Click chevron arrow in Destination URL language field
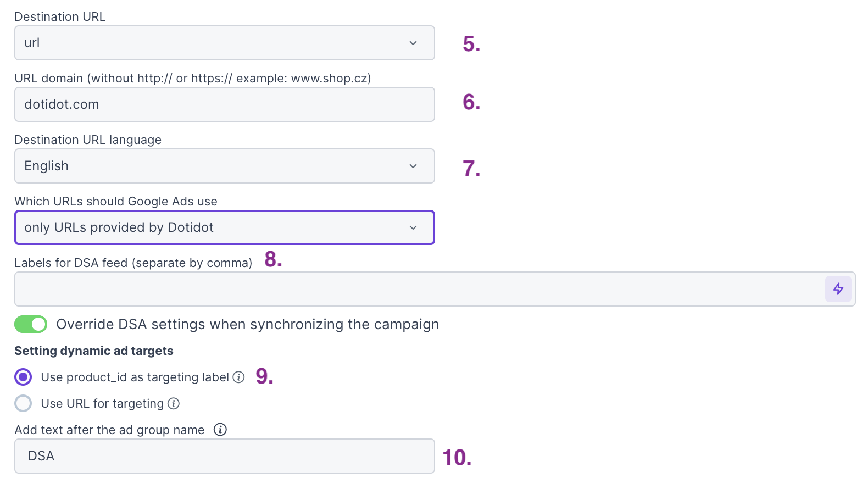868x489 pixels. tap(413, 166)
